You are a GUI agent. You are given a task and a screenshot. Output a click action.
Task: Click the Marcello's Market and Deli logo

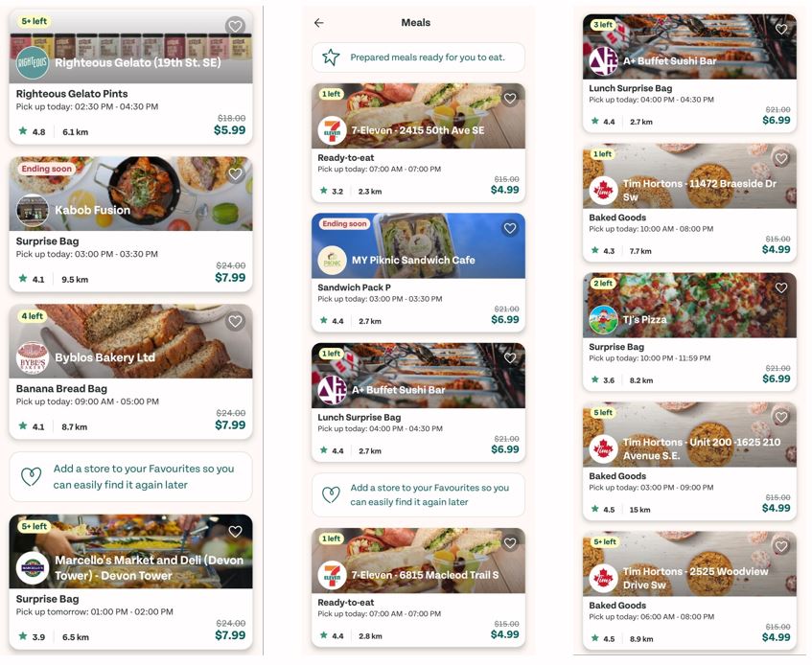point(32,567)
